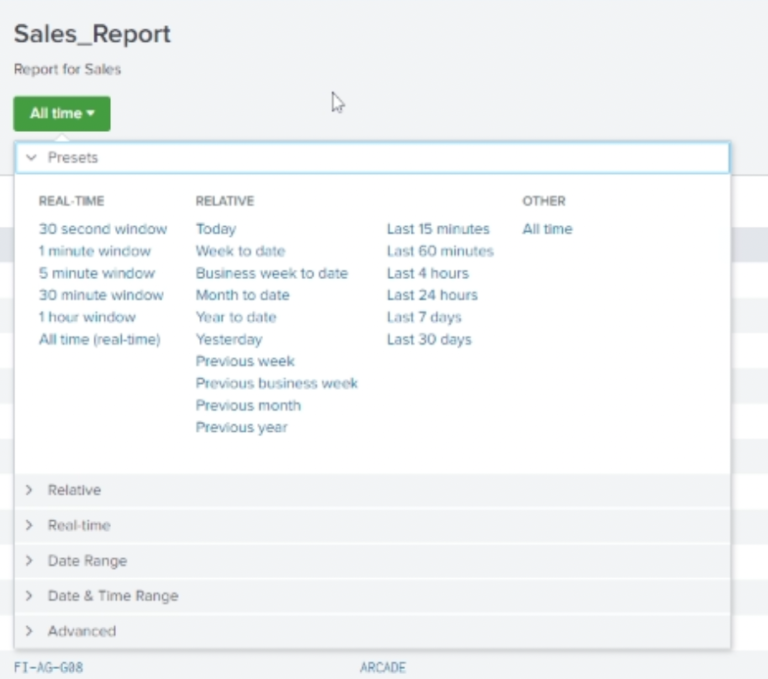
Task: Pick Previous business week preset
Action: pos(277,384)
